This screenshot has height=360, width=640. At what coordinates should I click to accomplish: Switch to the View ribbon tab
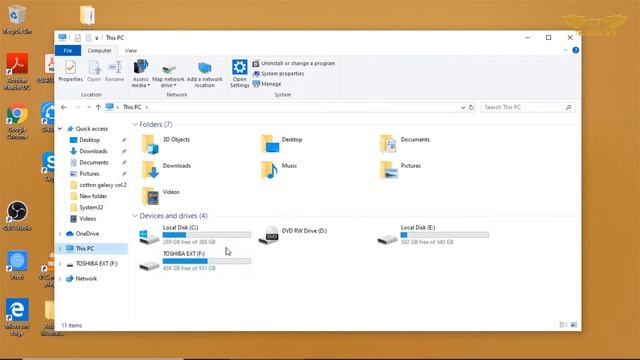pyautogui.click(x=131, y=51)
